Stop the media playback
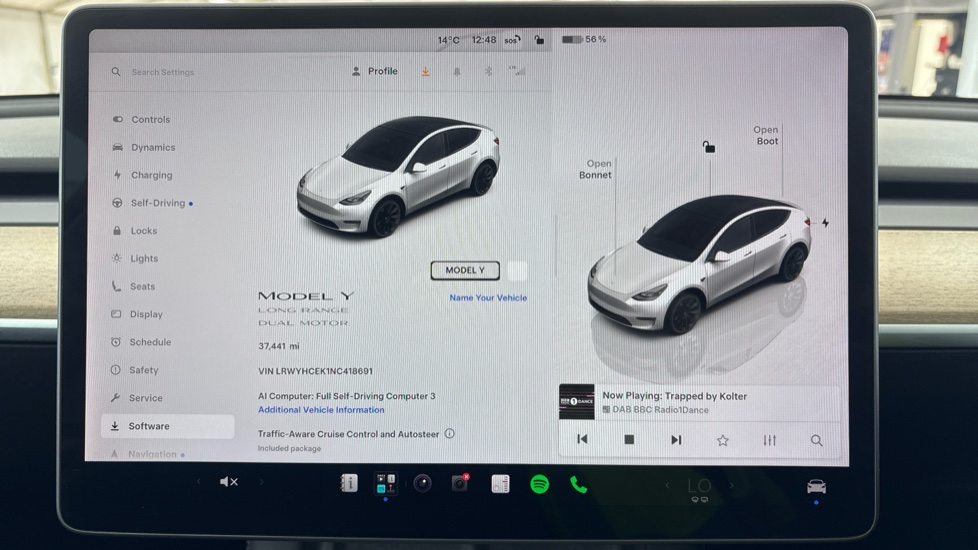The height and width of the screenshot is (550, 978). click(629, 440)
